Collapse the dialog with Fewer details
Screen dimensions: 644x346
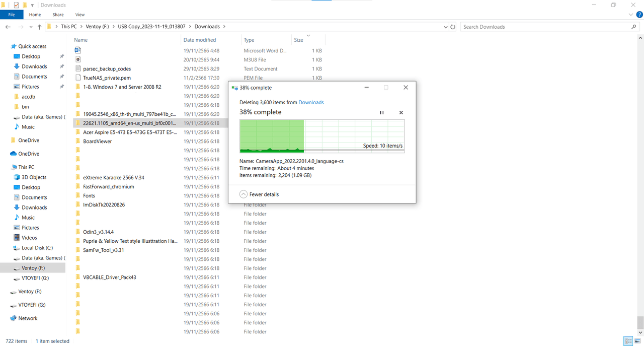click(x=259, y=194)
